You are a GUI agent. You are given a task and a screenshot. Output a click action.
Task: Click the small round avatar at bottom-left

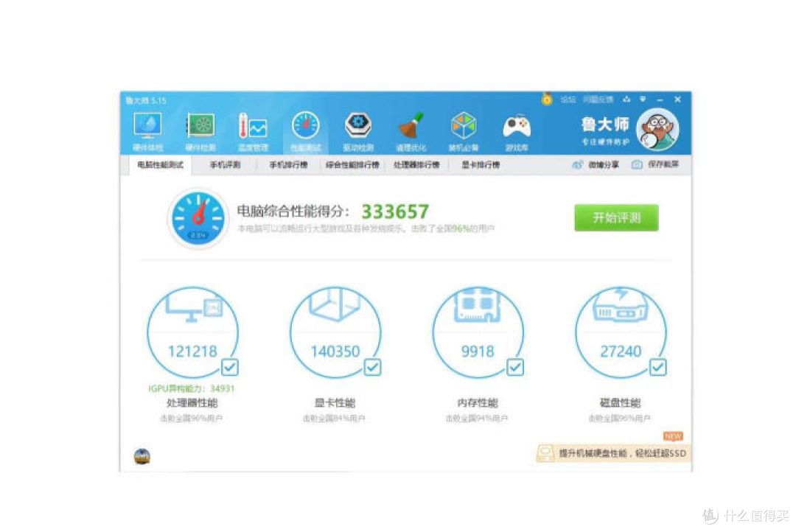[x=142, y=456]
